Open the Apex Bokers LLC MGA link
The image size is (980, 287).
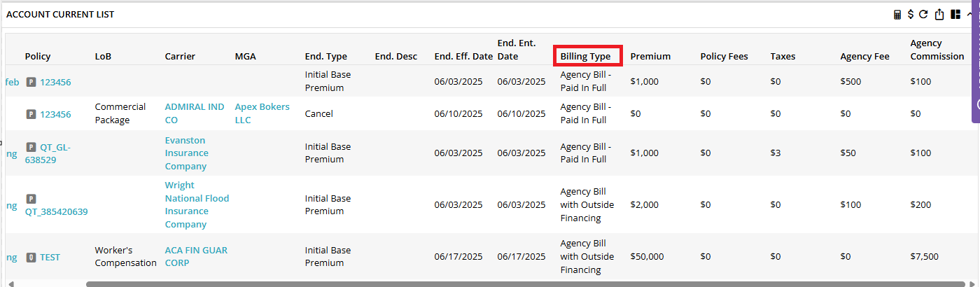point(262,113)
